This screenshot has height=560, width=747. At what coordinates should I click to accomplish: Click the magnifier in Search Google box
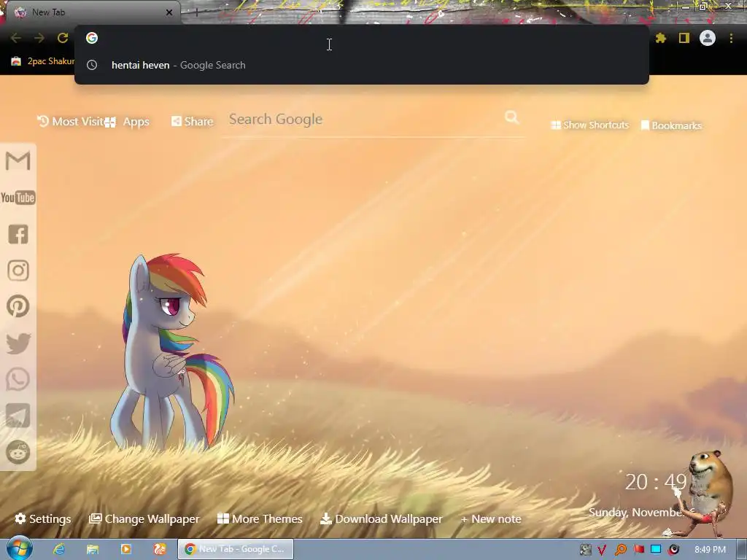pos(512,117)
